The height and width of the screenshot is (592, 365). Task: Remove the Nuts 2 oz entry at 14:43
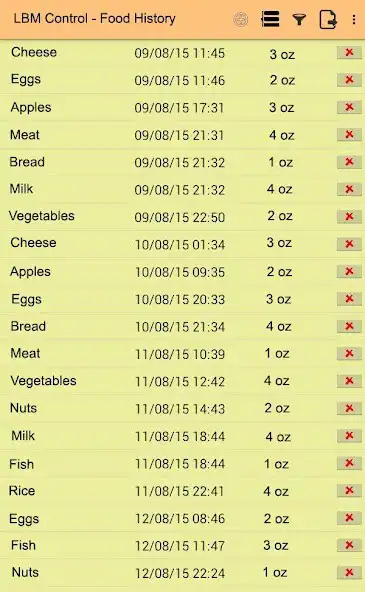(349, 408)
